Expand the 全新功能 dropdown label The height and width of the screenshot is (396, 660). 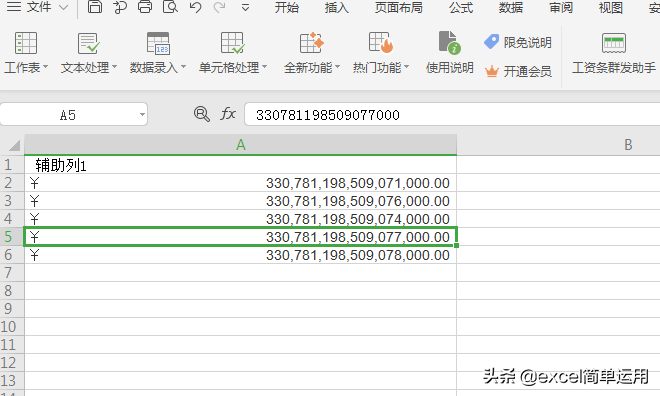click(x=312, y=67)
